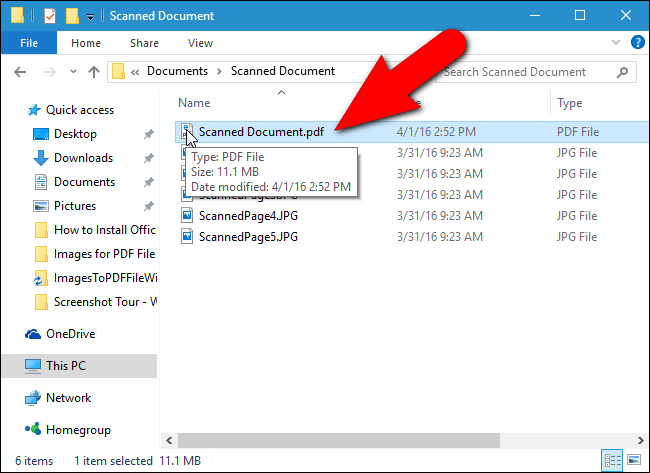Click the Network icon
Image resolution: width=650 pixels, height=473 pixels.
click(x=33, y=398)
